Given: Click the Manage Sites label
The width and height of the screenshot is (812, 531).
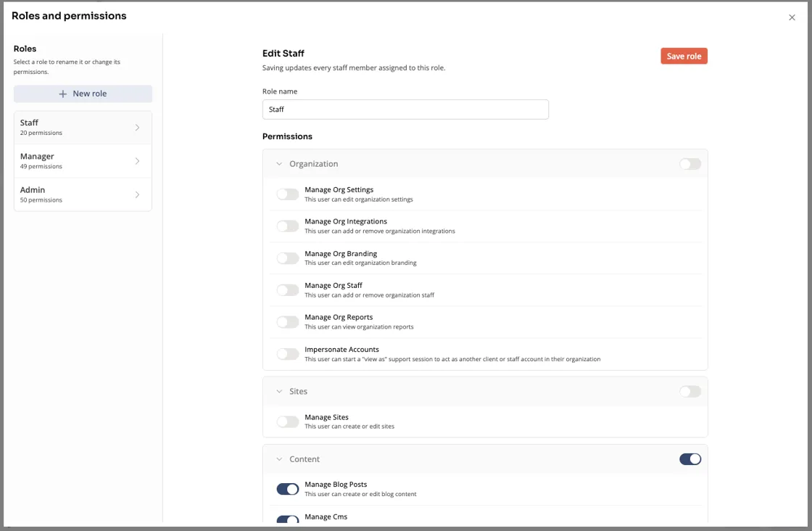Looking at the screenshot, I should (326, 417).
